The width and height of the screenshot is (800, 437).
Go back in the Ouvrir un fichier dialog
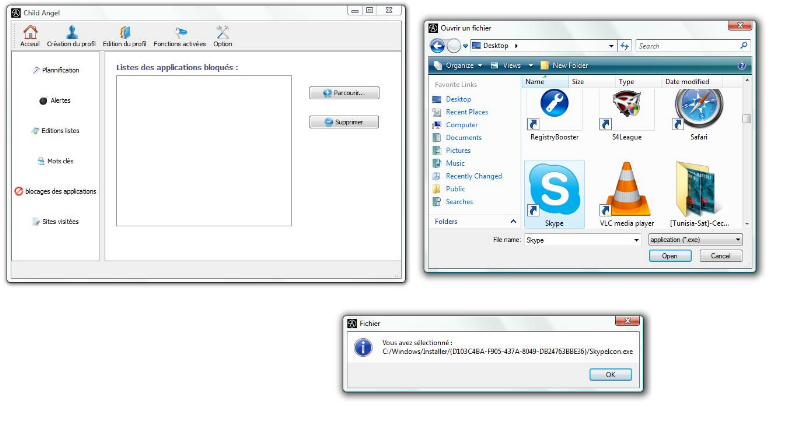click(x=437, y=46)
